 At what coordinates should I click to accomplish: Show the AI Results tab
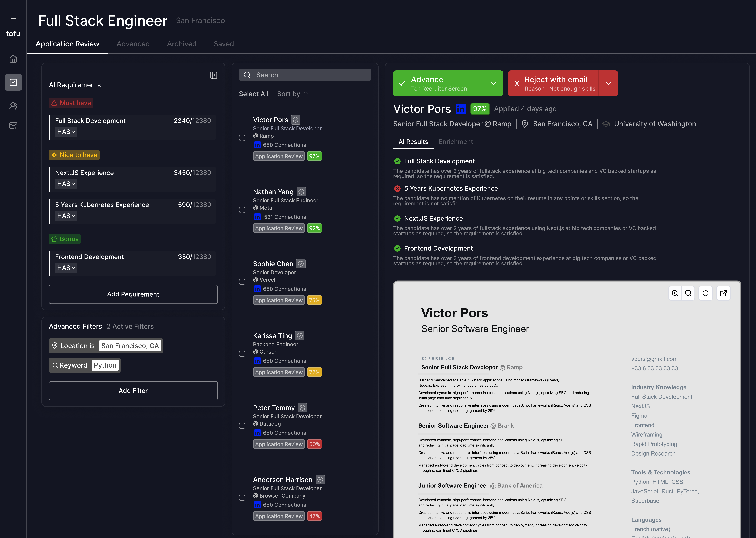[413, 142]
